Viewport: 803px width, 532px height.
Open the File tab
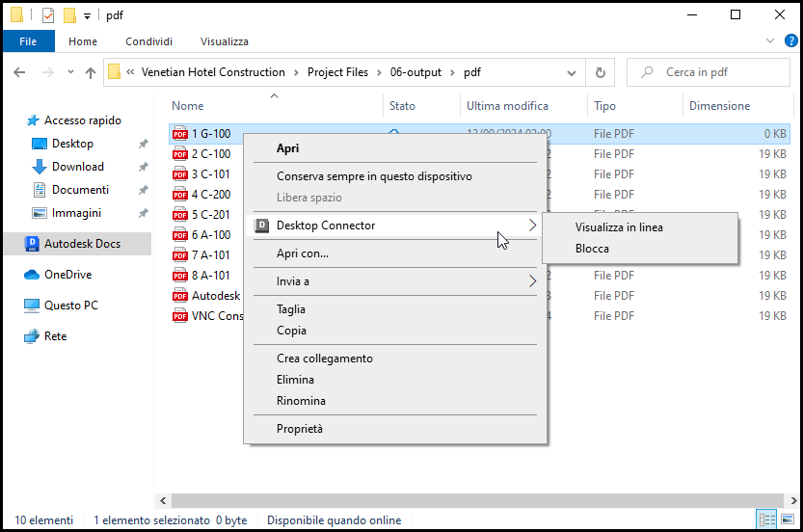28,41
